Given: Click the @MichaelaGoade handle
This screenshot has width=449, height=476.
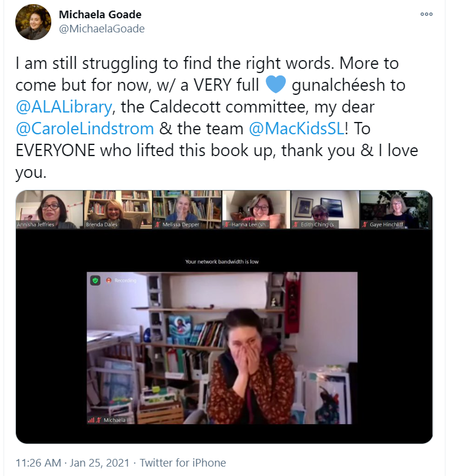Looking at the screenshot, I should pos(102,29).
